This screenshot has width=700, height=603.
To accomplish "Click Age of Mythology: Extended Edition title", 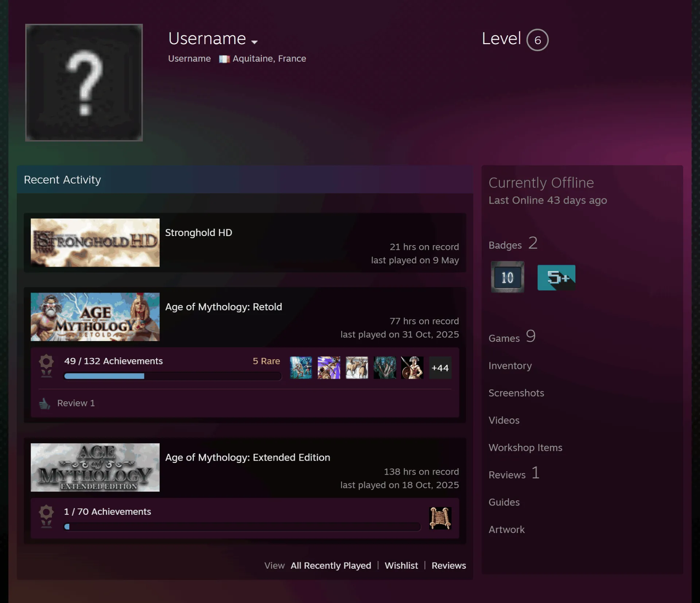I will [248, 457].
